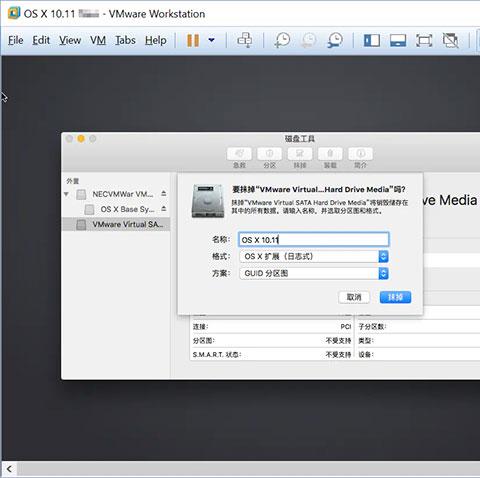Select VMware Virtual SATA disk in sidebar
This screenshot has width=480, height=478.
click(x=116, y=224)
